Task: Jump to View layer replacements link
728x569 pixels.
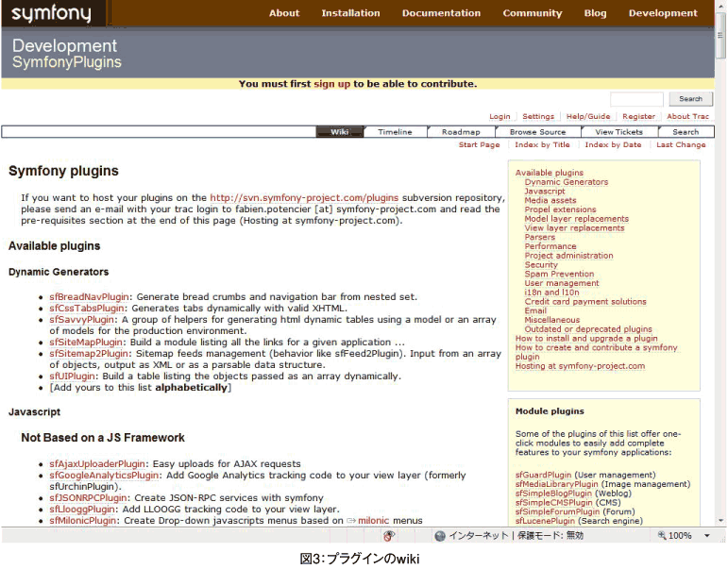Action: click(574, 227)
